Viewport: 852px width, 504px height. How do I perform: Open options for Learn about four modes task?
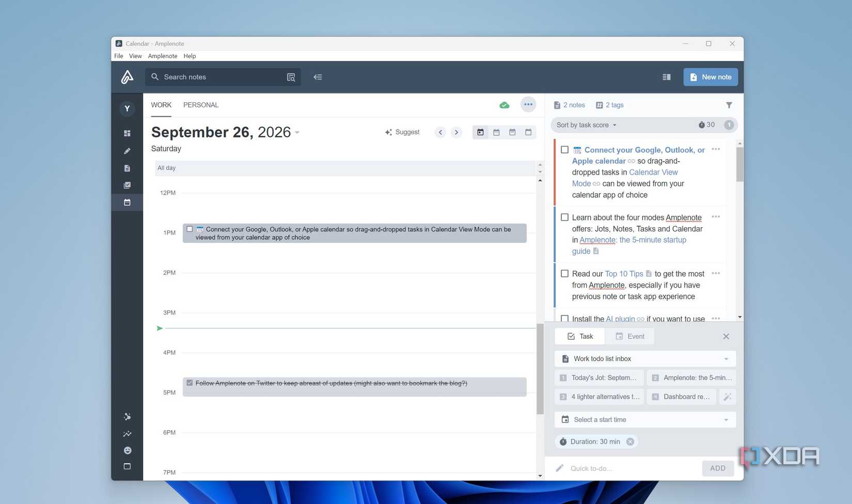pyautogui.click(x=716, y=217)
